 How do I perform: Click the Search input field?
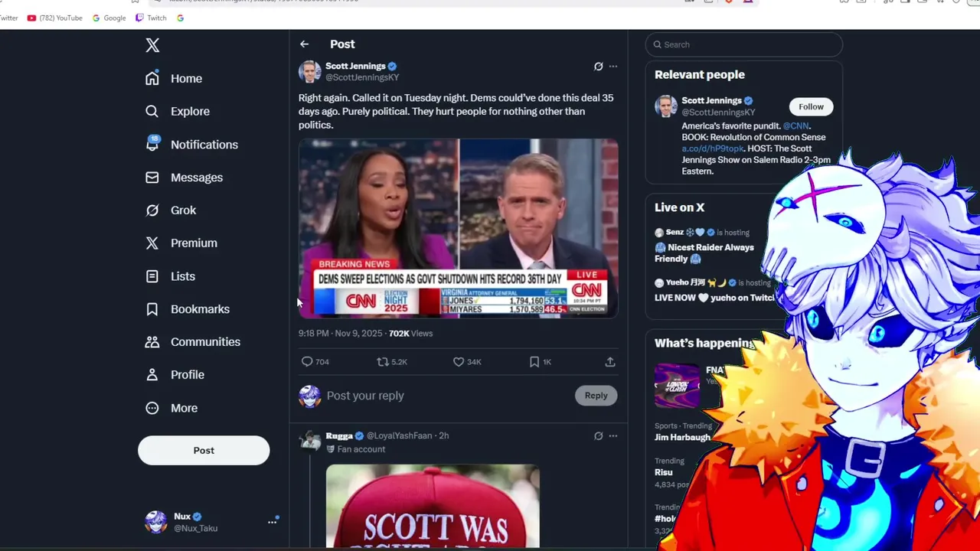[743, 44]
